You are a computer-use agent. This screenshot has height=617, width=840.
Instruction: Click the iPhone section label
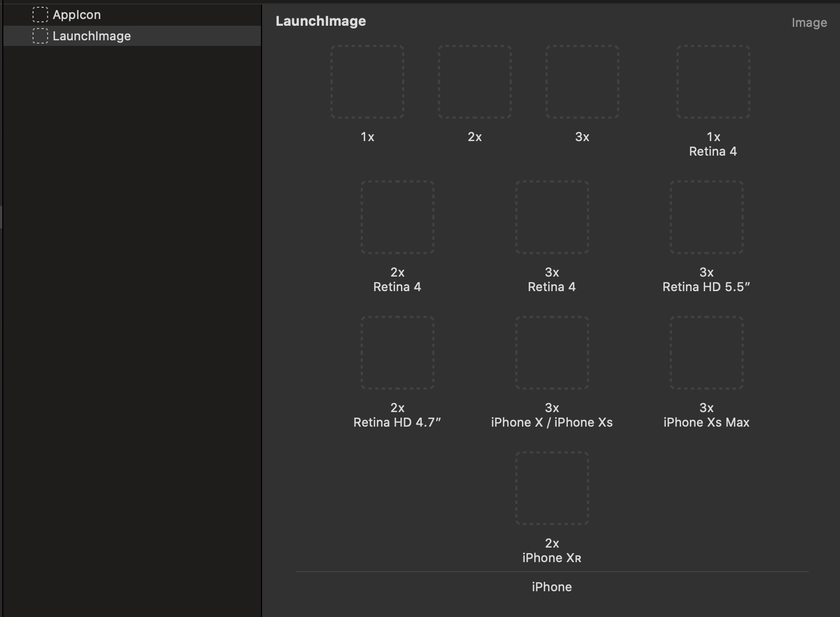tap(552, 587)
